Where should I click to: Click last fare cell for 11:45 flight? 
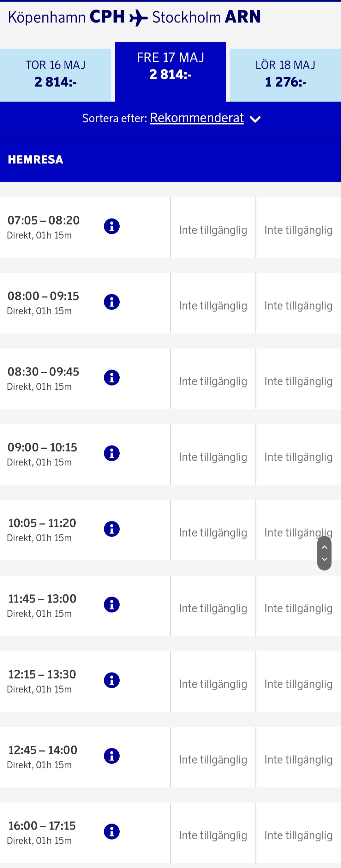[298, 608]
